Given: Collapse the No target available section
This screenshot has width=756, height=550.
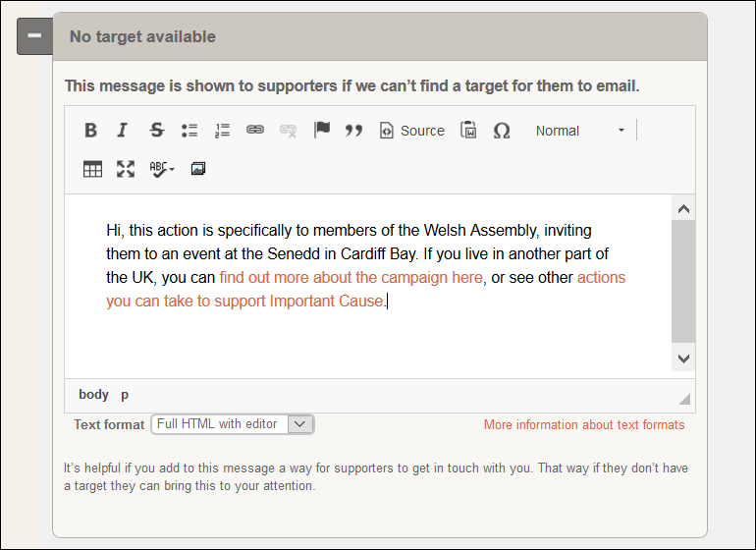Looking at the screenshot, I should [34, 36].
